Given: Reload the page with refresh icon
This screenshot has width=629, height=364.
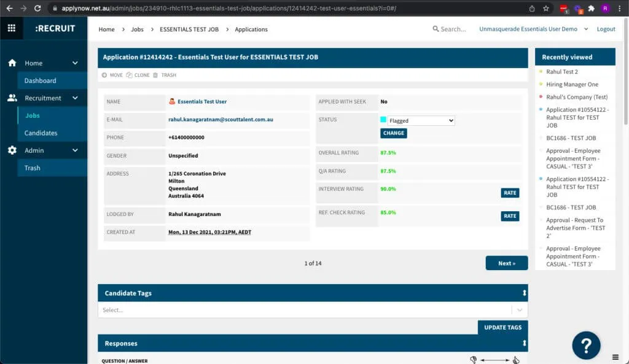Looking at the screenshot, I should [x=37, y=8].
